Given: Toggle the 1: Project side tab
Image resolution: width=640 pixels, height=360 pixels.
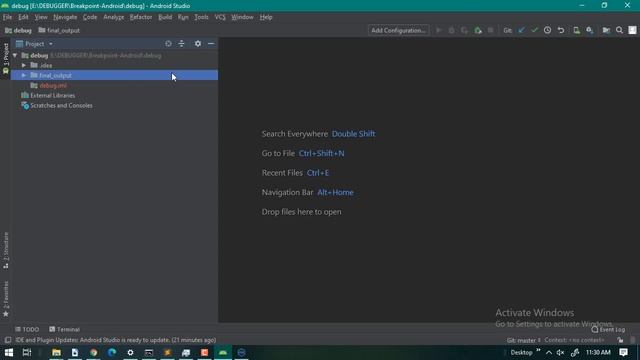Looking at the screenshot, I should click(x=6, y=58).
